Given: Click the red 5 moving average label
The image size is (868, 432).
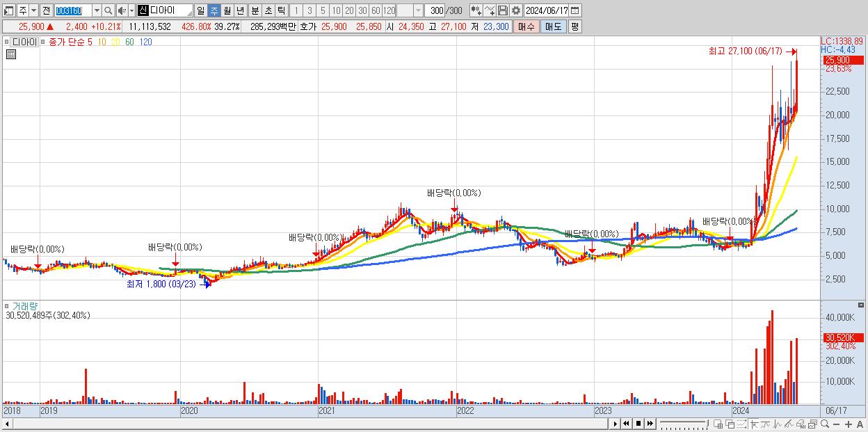Looking at the screenshot, I should click(90, 42).
